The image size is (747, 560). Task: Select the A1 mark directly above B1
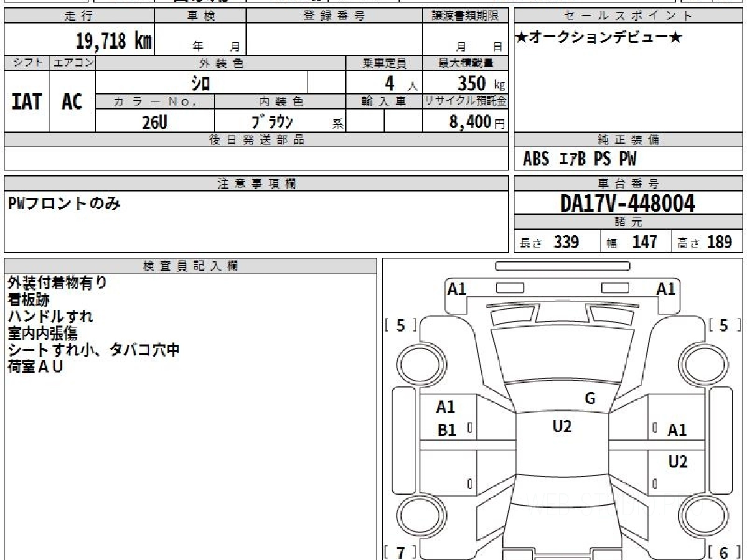[x=446, y=407]
